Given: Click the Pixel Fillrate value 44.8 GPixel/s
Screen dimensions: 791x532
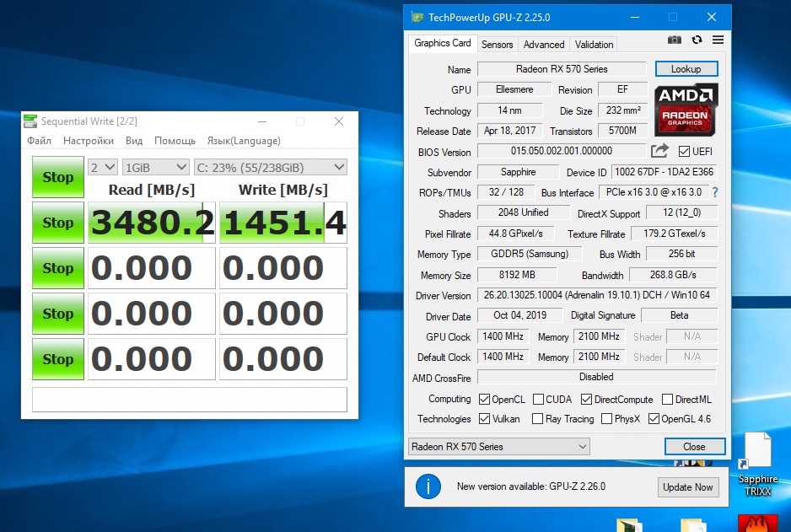Looking at the screenshot, I should click(515, 234).
